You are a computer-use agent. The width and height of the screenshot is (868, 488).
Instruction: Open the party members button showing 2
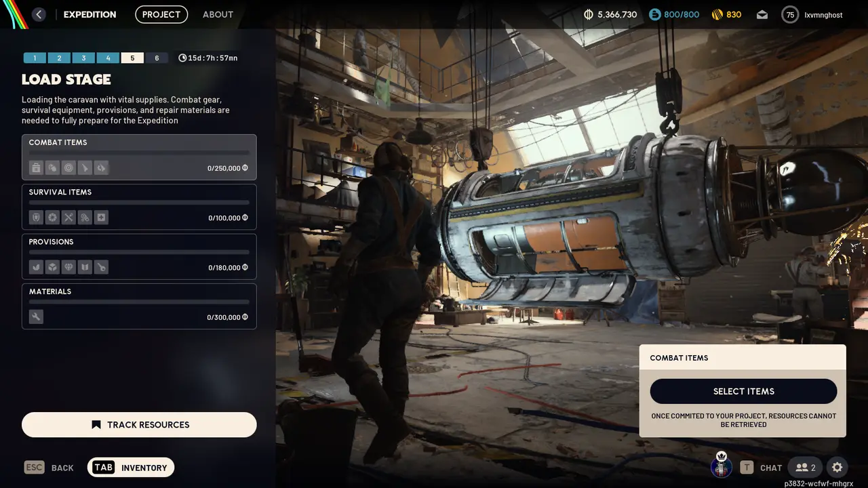point(805,468)
